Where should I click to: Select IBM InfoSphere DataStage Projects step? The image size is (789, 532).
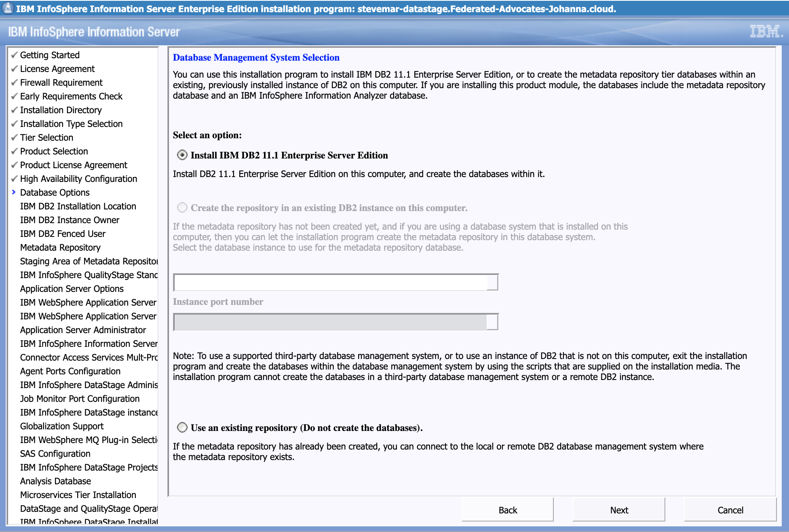(x=89, y=467)
